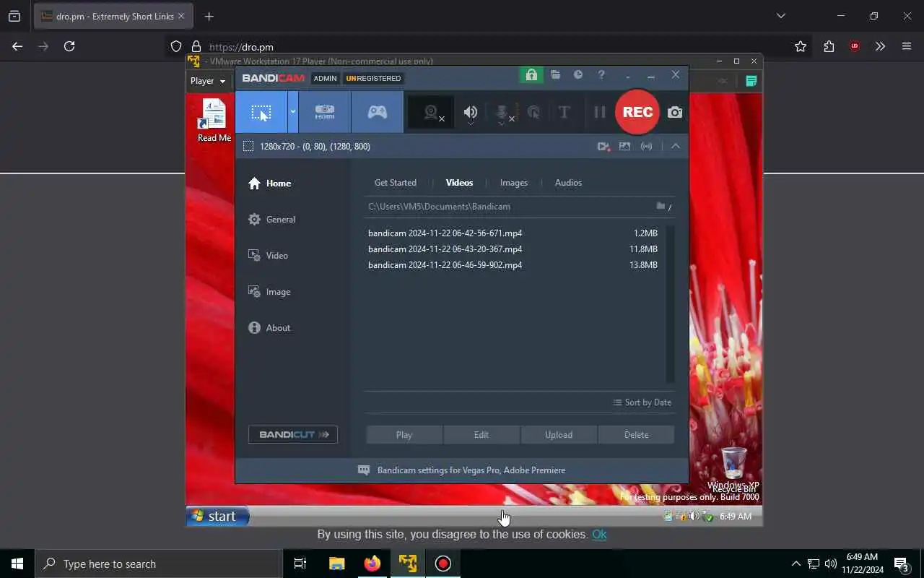Click the C:\Users\VM5\Documents\Bandicam path
The image size is (924, 578).
tap(439, 207)
